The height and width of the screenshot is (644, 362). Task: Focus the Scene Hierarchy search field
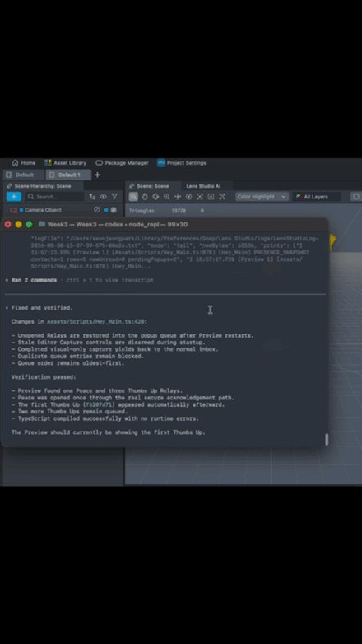[54, 196]
